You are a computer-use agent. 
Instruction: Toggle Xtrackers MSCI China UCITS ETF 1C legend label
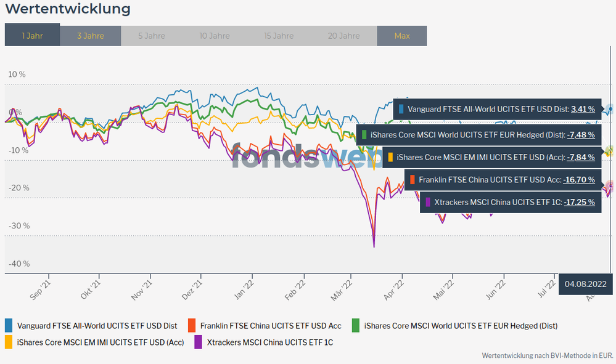pos(270,342)
